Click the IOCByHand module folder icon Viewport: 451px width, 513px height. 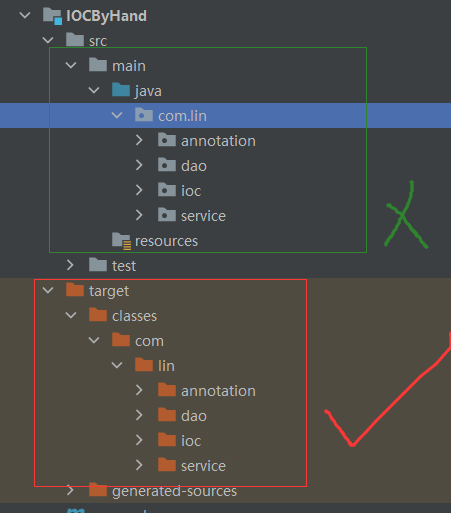point(52,16)
